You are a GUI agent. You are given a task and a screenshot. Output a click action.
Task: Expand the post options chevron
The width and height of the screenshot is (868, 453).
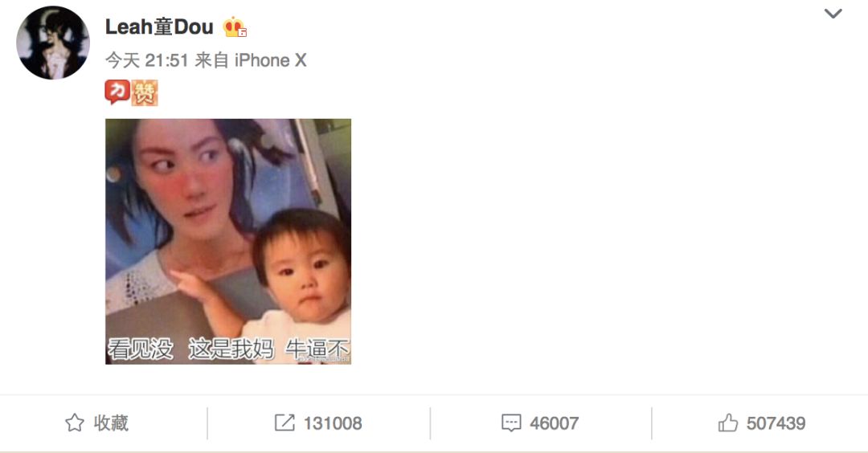833,14
